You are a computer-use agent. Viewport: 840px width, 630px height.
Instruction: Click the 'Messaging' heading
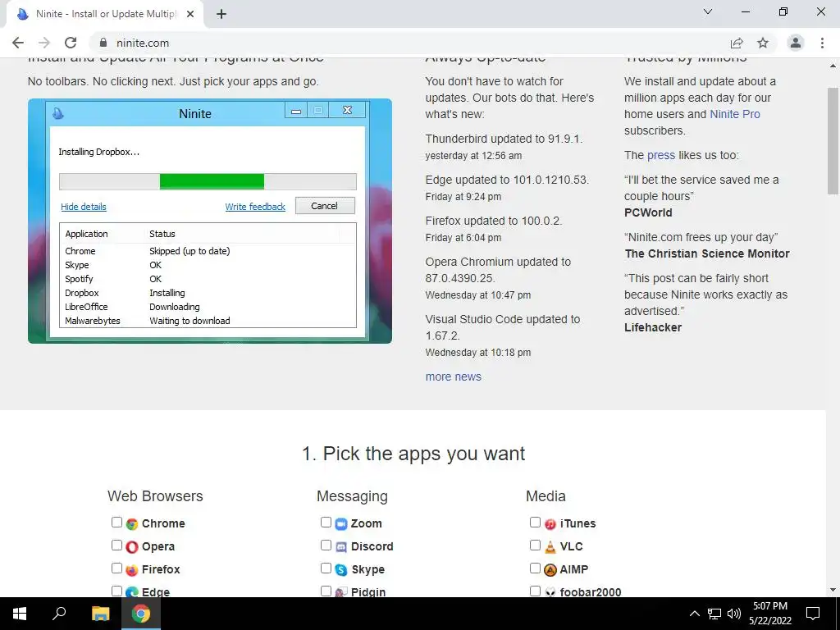click(352, 496)
